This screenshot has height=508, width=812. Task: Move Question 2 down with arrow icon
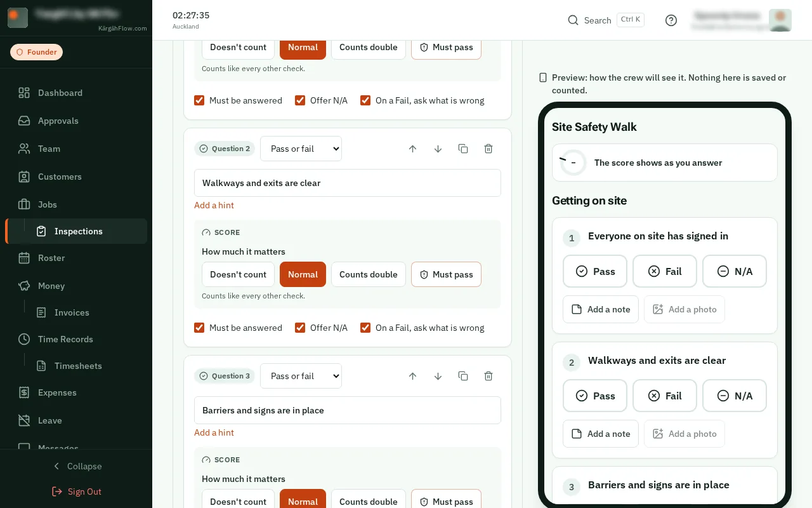[438, 149]
